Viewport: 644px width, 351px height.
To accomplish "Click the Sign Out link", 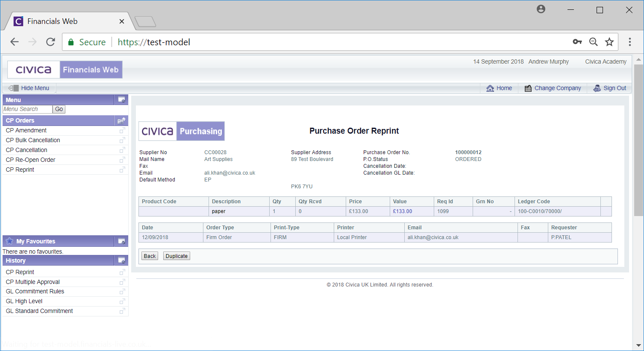I will tap(615, 88).
